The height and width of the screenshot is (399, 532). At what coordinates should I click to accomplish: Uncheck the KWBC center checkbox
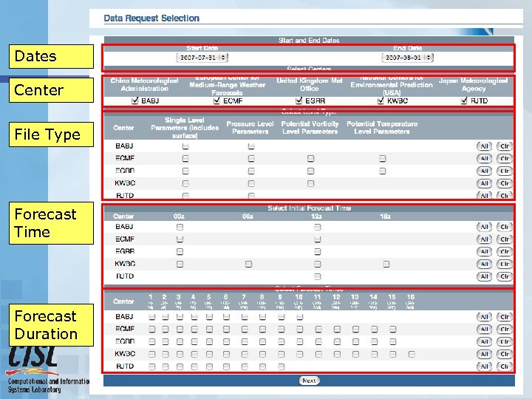tap(381, 100)
